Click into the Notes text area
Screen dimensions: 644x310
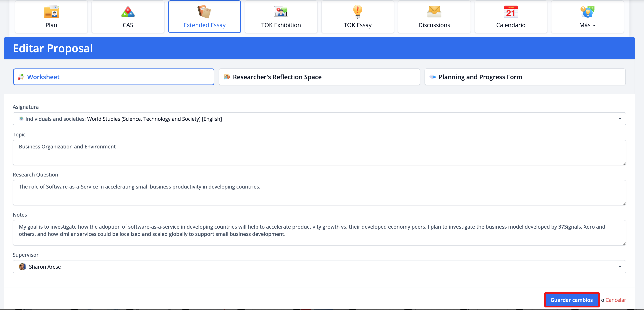click(319, 233)
